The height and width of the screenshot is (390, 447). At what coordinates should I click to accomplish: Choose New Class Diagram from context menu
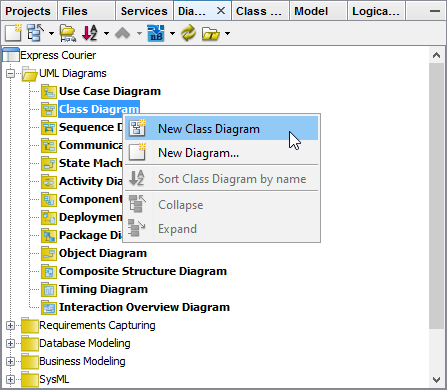pos(221,129)
